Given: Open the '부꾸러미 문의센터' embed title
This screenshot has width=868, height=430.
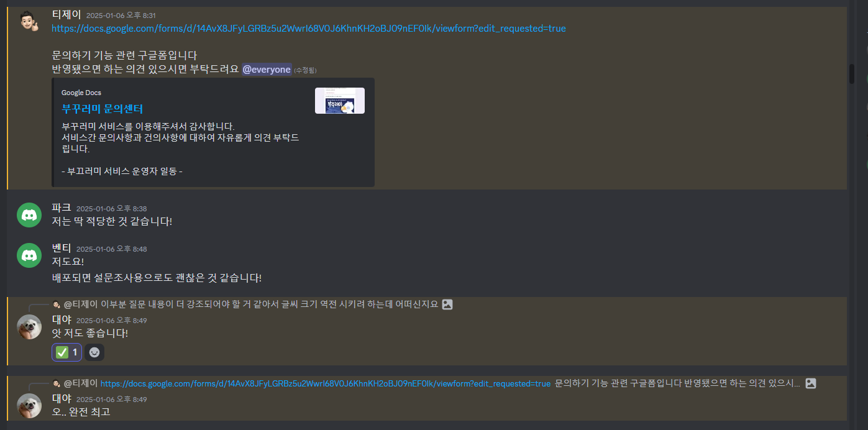Looking at the screenshot, I should tap(103, 109).
